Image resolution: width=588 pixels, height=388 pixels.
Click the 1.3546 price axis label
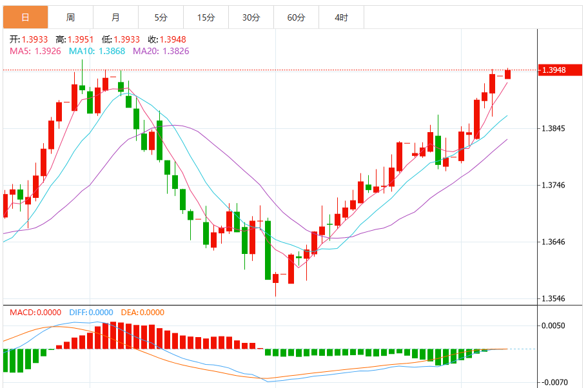click(x=553, y=299)
